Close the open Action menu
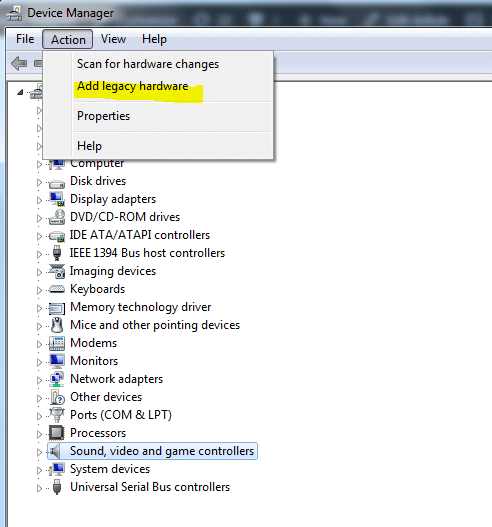492x527 pixels. point(68,39)
